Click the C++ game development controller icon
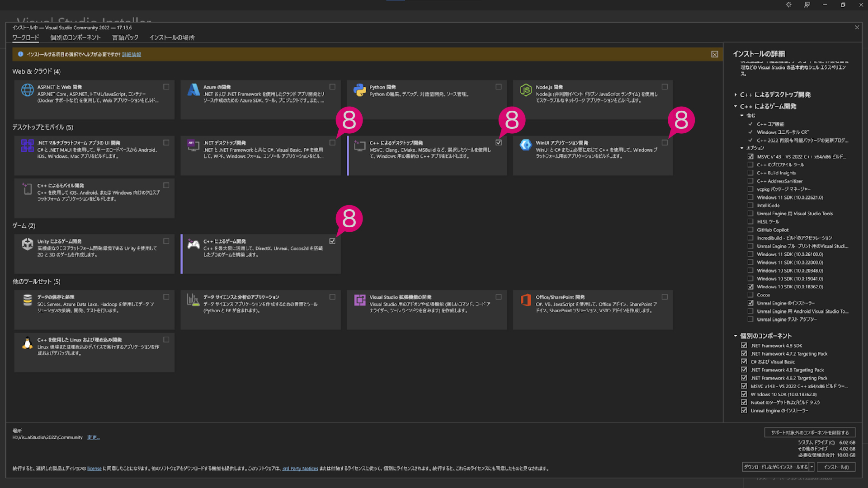 click(x=193, y=244)
